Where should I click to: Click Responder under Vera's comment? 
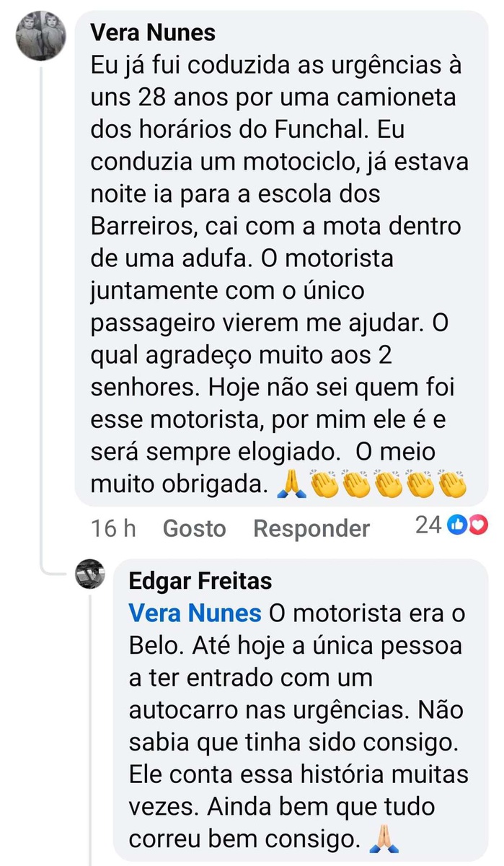coord(311,528)
